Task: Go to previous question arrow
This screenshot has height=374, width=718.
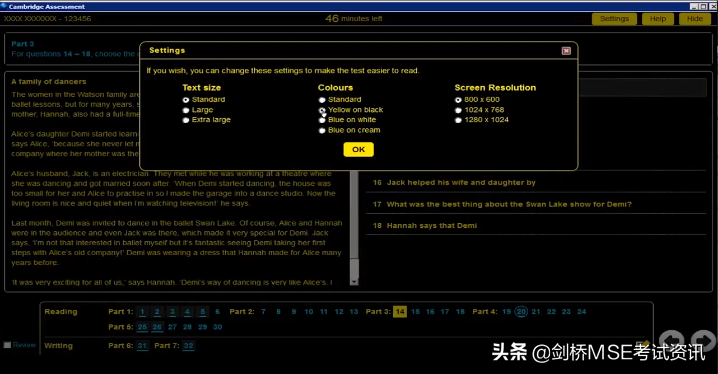Action: click(671, 341)
